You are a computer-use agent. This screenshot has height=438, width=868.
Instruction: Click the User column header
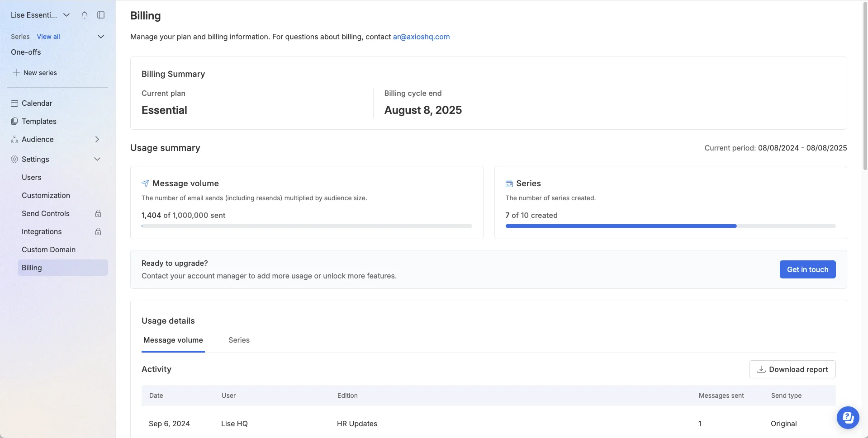[x=228, y=396]
